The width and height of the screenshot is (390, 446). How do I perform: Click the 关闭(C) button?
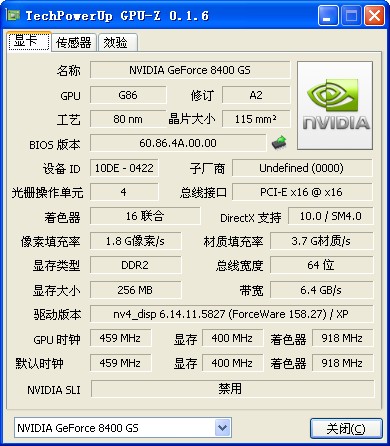point(346,428)
